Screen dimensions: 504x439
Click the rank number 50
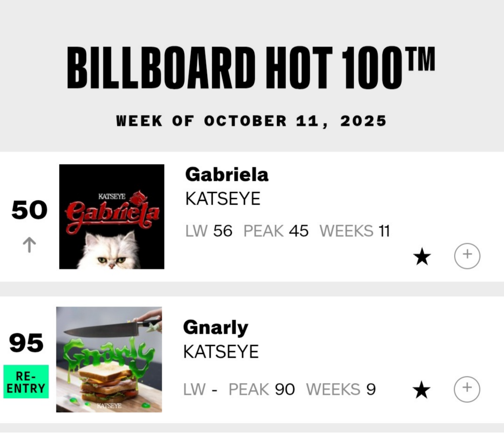coord(29,210)
